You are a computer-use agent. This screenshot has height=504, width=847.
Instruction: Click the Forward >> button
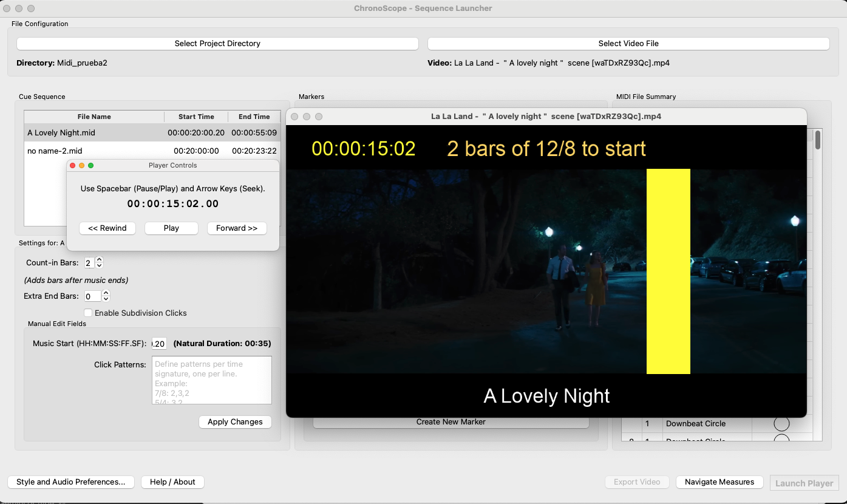[237, 228]
